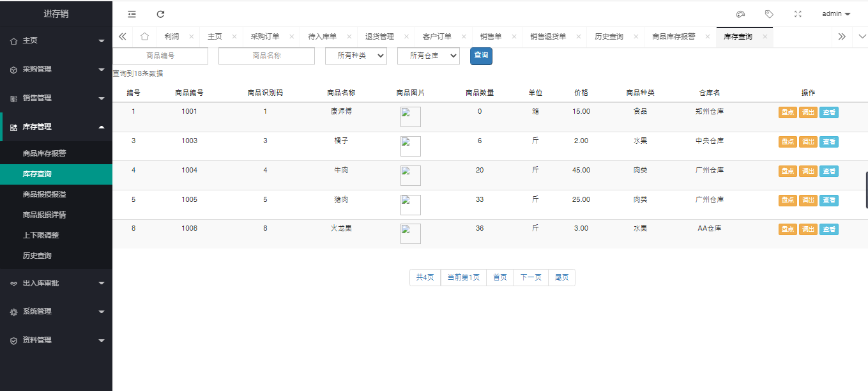Go to 下一页 in pagination

coord(531,277)
